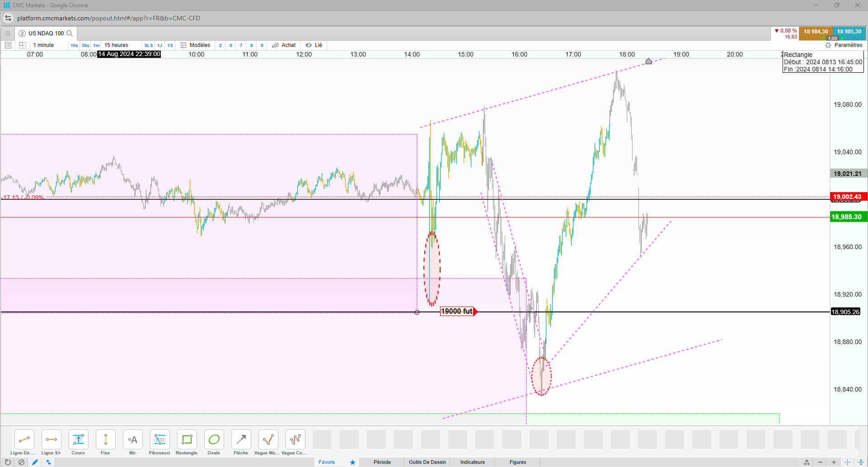This screenshot has height=467, width=868.
Task: Switch to the Outils De Dessin tab
Action: pos(427,462)
